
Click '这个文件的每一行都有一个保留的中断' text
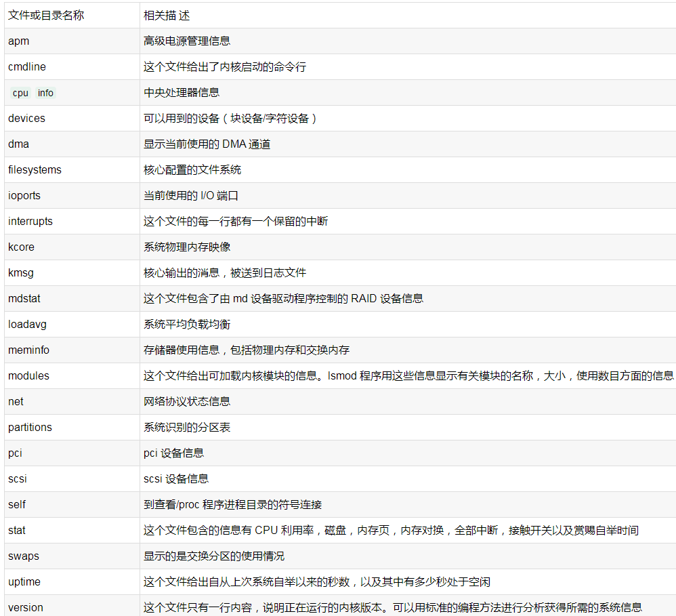[x=236, y=222]
